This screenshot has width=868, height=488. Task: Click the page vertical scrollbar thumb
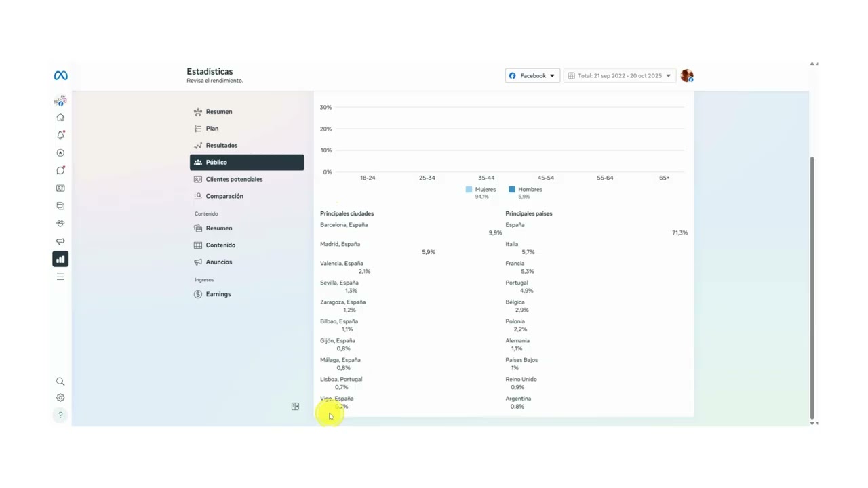point(812,287)
